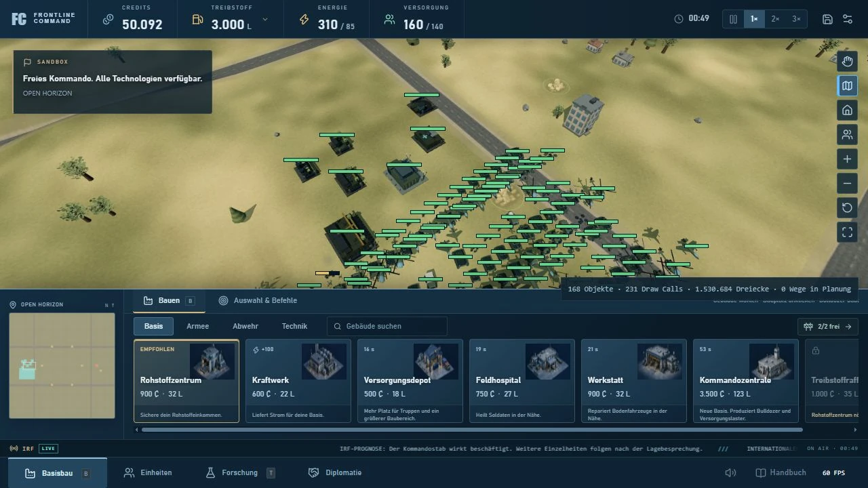868x488 pixels.
Task: Open the Handbuch manual
Action: pyautogui.click(x=781, y=472)
